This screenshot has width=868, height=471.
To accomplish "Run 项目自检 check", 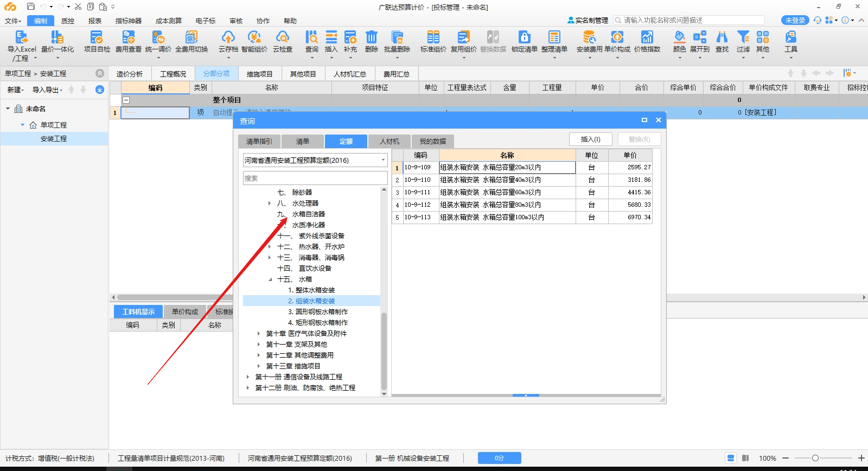I will pyautogui.click(x=97, y=42).
